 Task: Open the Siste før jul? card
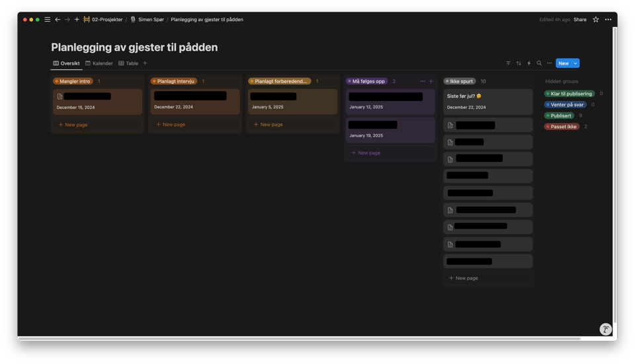coord(487,101)
